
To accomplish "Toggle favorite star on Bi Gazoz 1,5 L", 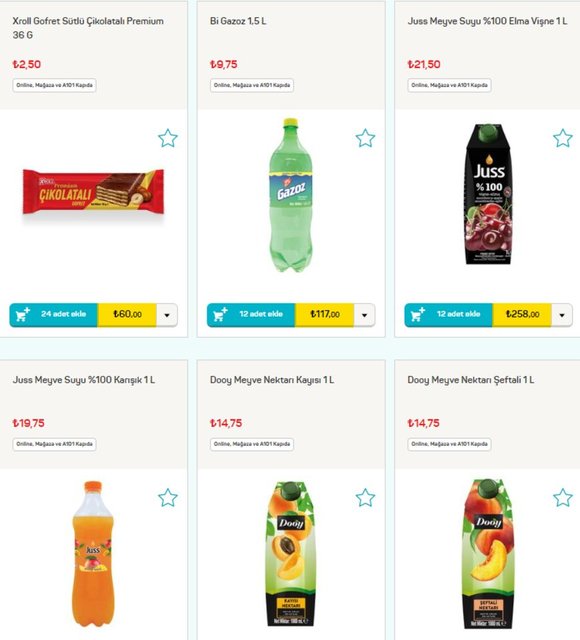I will (x=365, y=138).
